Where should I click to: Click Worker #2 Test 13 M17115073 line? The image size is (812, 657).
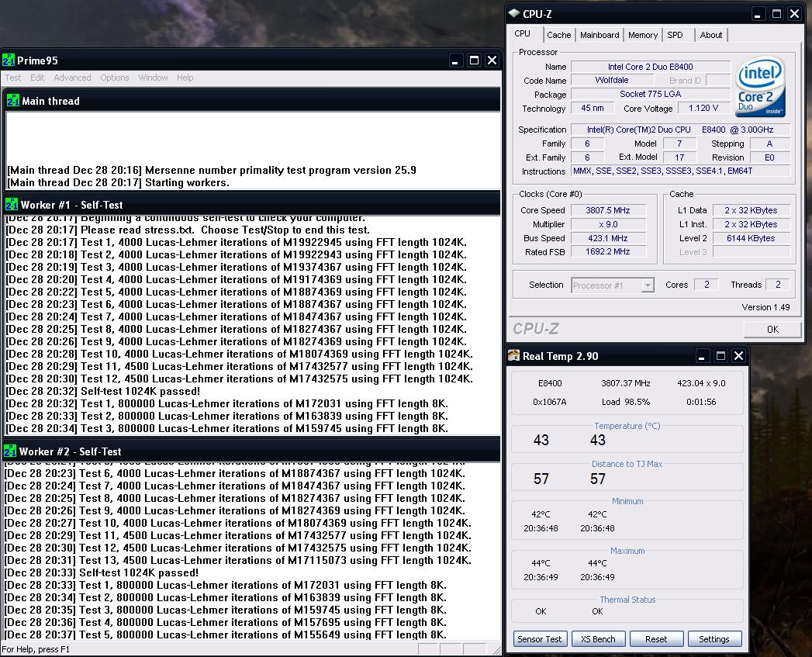coord(237,560)
